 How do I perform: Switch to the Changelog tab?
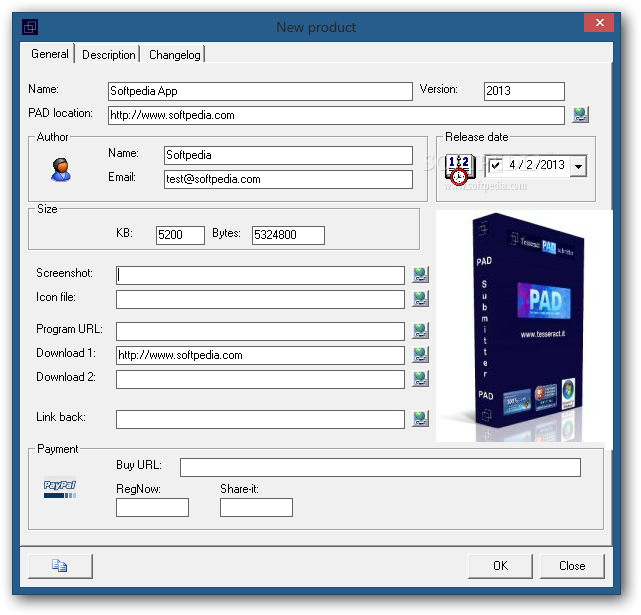(x=175, y=55)
